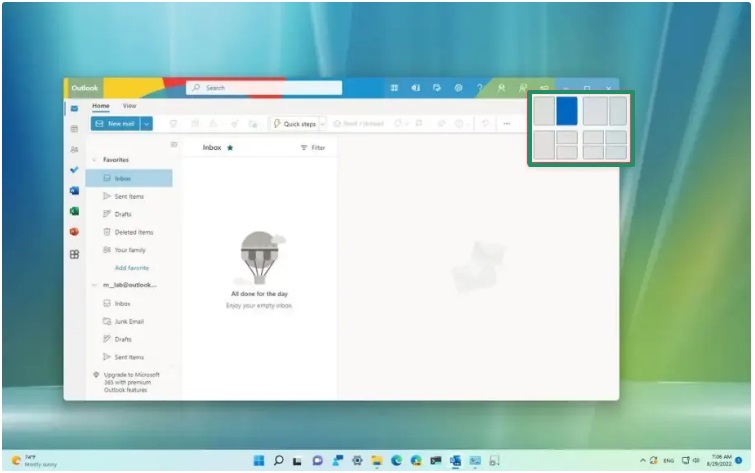Open the Upgrade to Microsoft 365 link
Viewport: 755px width, 473px height.
point(131,382)
